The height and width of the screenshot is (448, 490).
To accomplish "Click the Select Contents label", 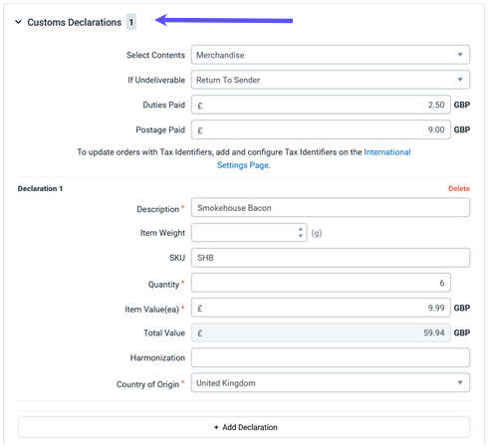I will click(155, 55).
